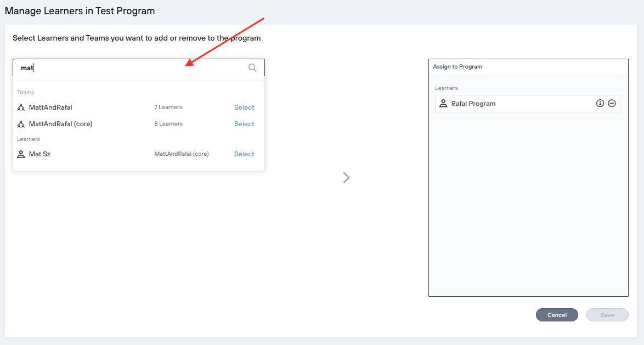Select learner Mat Sz

click(x=244, y=154)
